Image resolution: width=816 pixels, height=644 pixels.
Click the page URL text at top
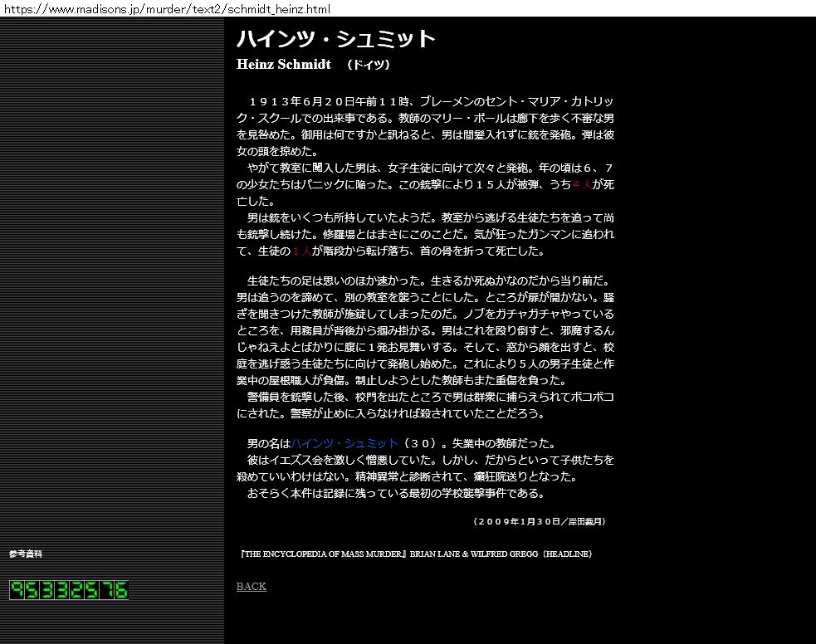click(166, 9)
